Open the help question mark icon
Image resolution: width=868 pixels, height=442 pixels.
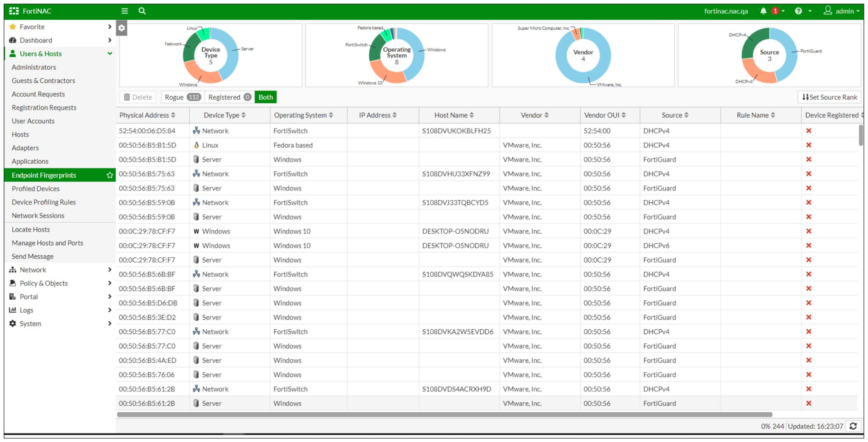click(x=798, y=11)
